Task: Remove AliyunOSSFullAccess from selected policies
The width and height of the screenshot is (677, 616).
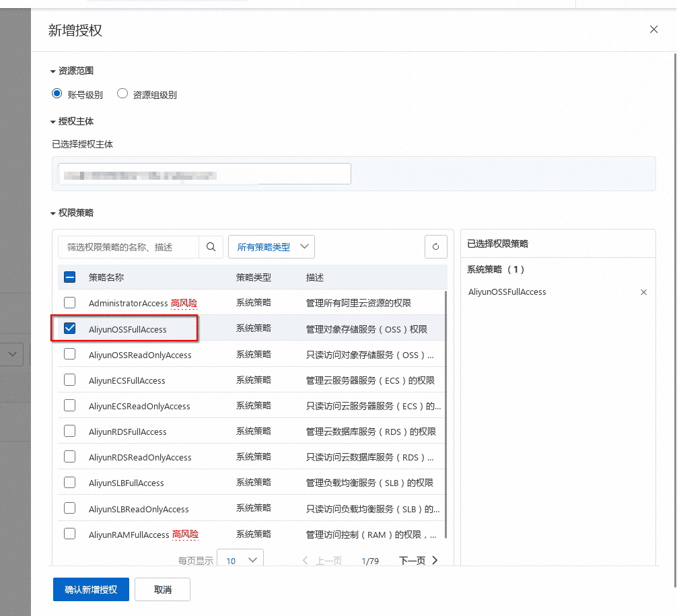Action: (x=643, y=292)
